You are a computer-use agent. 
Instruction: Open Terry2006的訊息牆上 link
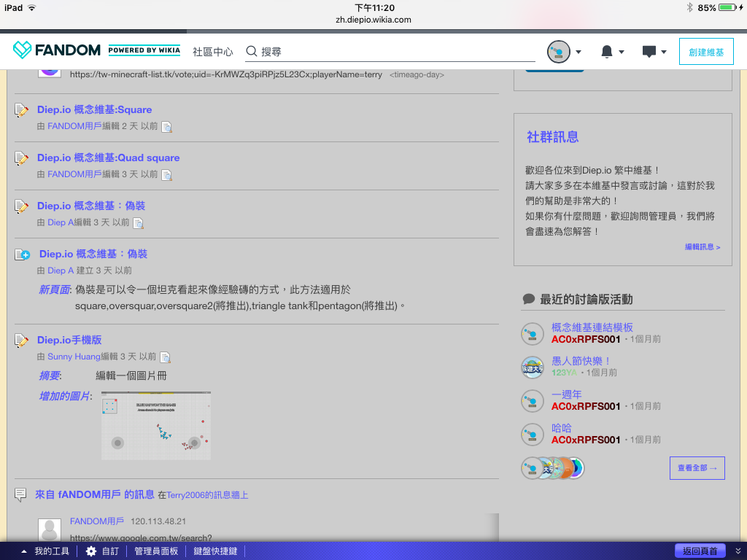[207, 495]
